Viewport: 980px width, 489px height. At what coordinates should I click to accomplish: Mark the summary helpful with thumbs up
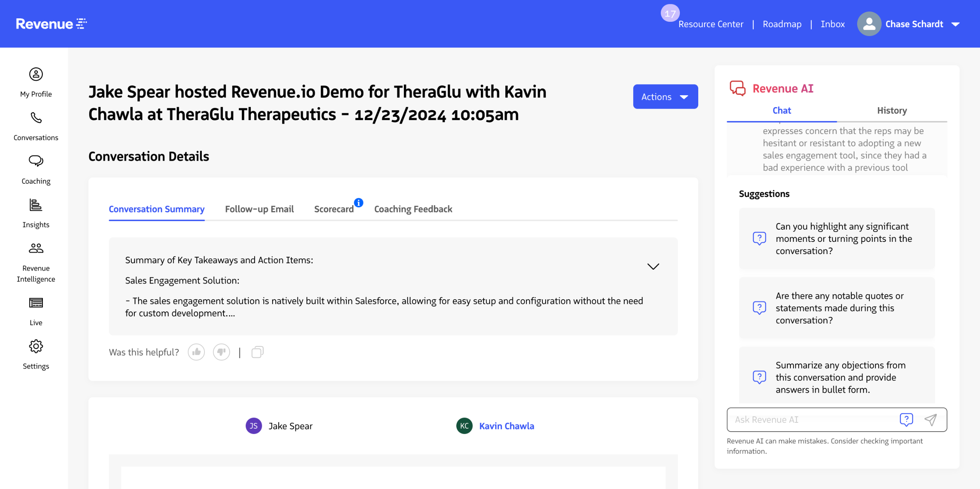coord(196,352)
